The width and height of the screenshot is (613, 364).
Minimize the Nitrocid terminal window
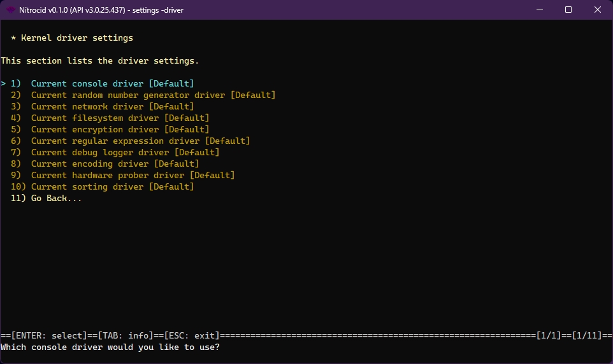point(538,10)
